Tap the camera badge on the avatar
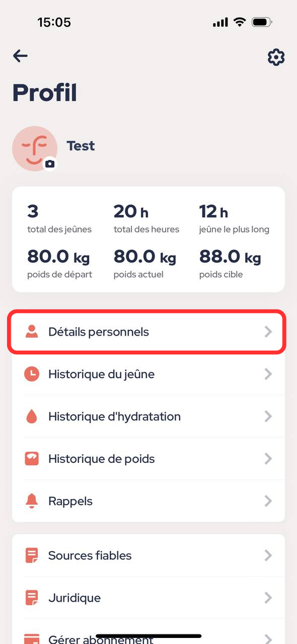The width and height of the screenshot is (297, 644). [49, 164]
